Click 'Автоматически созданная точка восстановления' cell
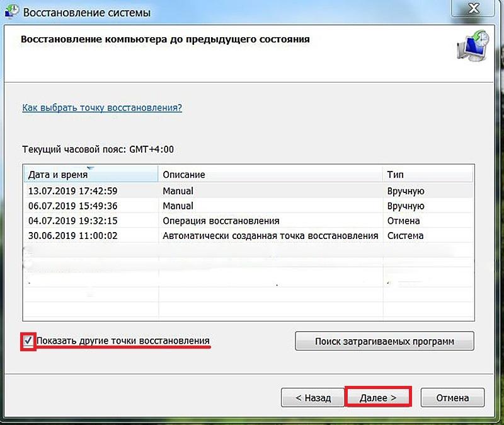The image size is (504, 425). (270, 235)
